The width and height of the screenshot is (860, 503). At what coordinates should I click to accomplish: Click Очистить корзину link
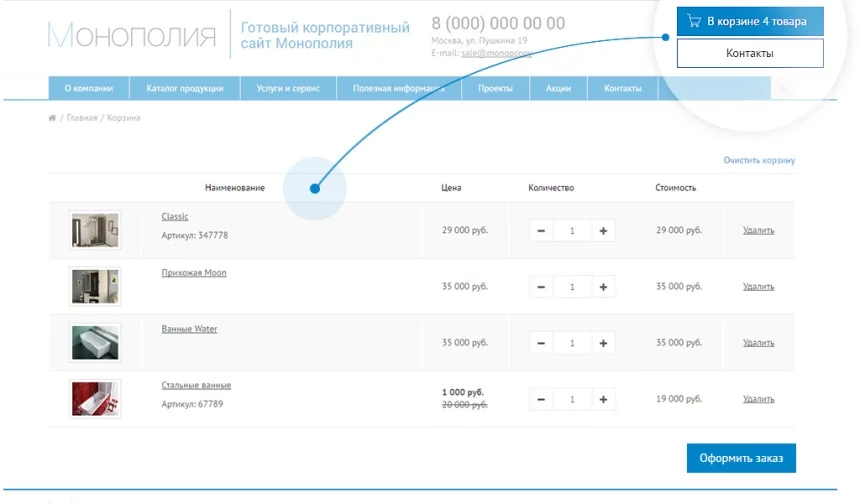pyautogui.click(x=759, y=160)
